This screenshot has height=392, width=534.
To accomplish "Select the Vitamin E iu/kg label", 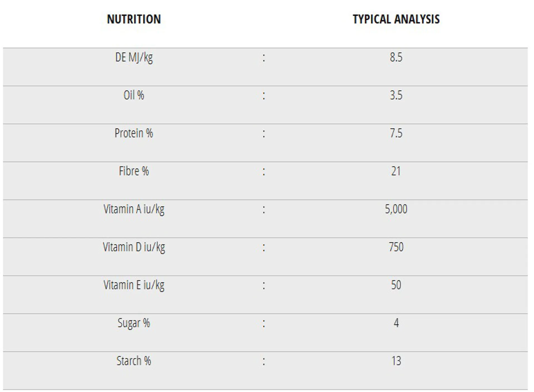I will point(134,285).
